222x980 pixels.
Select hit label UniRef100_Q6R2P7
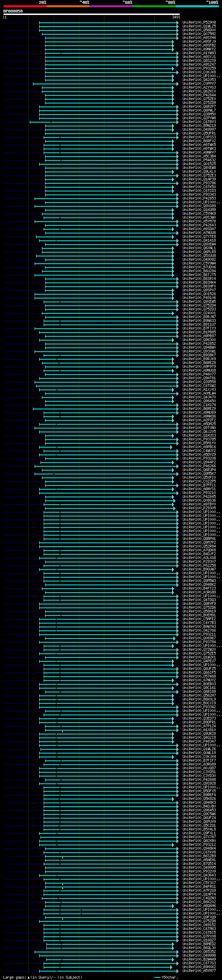tap(199, 107)
